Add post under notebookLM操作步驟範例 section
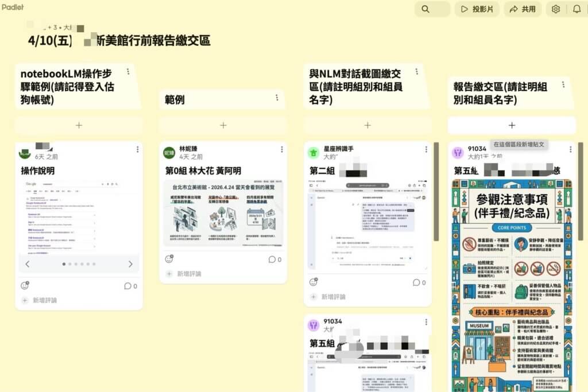Image resolution: width=588 pixels, height=392 pixels. coord(79,125)
